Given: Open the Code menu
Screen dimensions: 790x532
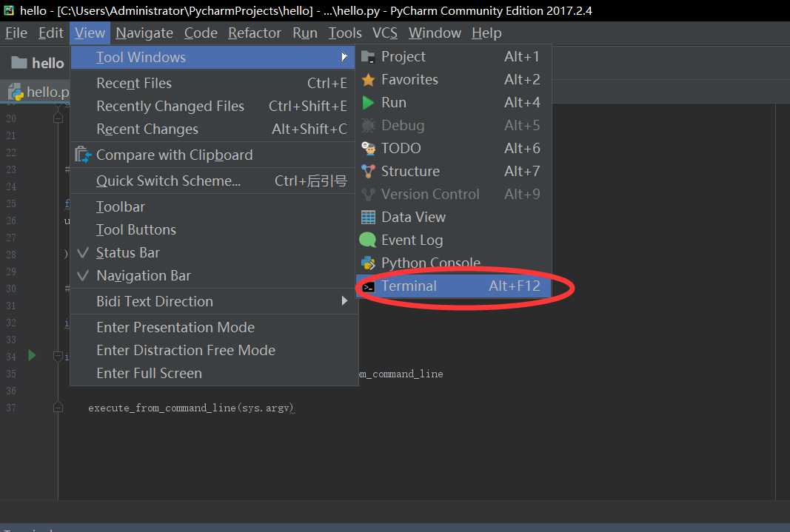Looking at the screenshot, I should [201, 33].
